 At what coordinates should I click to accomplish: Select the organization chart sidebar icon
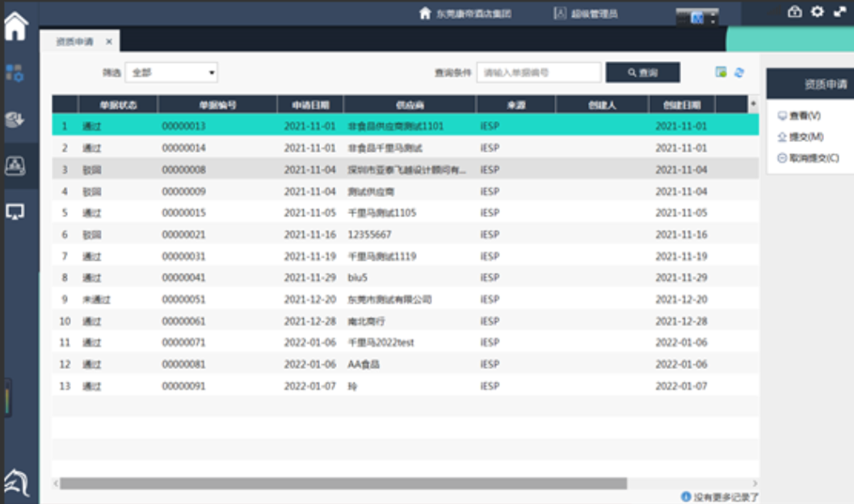point(15,166)
